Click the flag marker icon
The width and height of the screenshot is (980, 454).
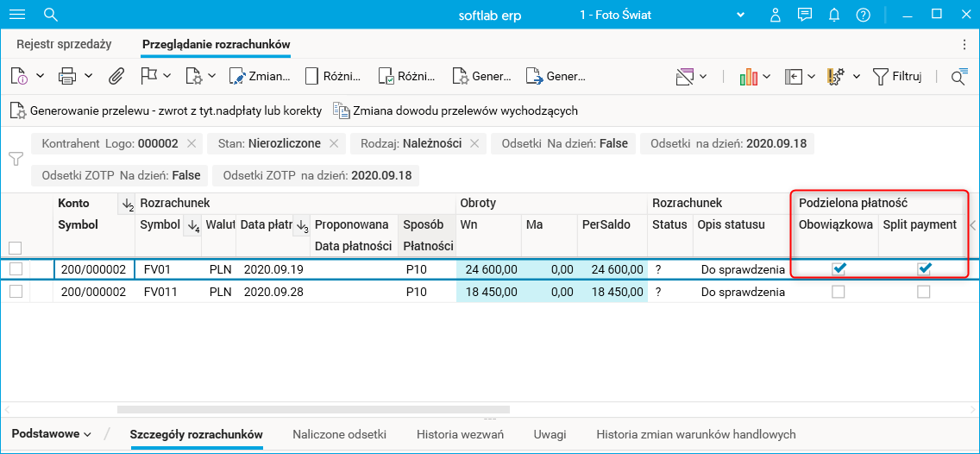[x=148, y=76]
